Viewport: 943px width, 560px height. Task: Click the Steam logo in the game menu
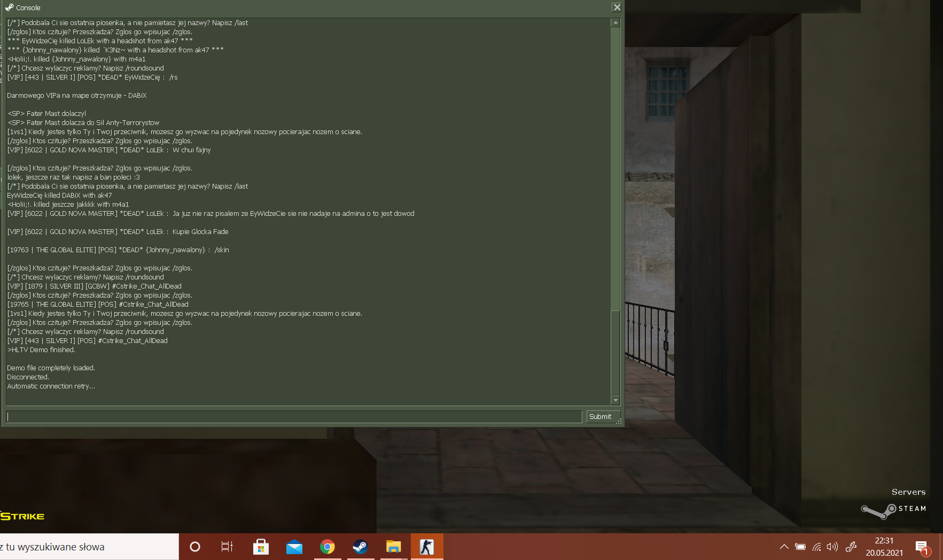[x=893, y=510]
